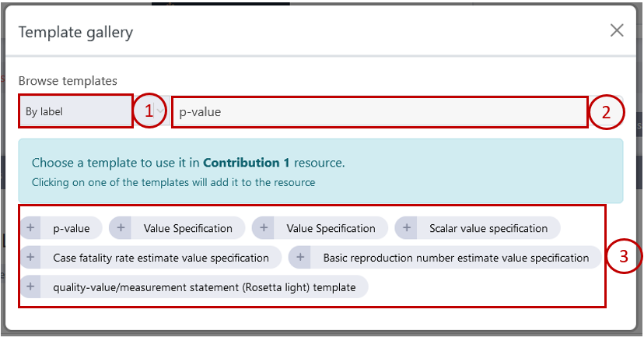
Task: Click plus icon of Value Specification beside p-value
Action: pos(121,228)
